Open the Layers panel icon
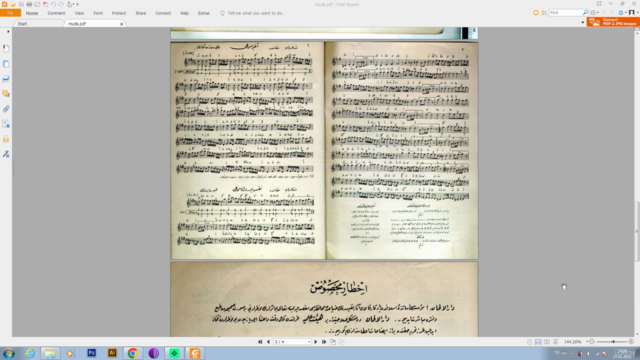The image size is (640, 360). [x=6, y=79]
